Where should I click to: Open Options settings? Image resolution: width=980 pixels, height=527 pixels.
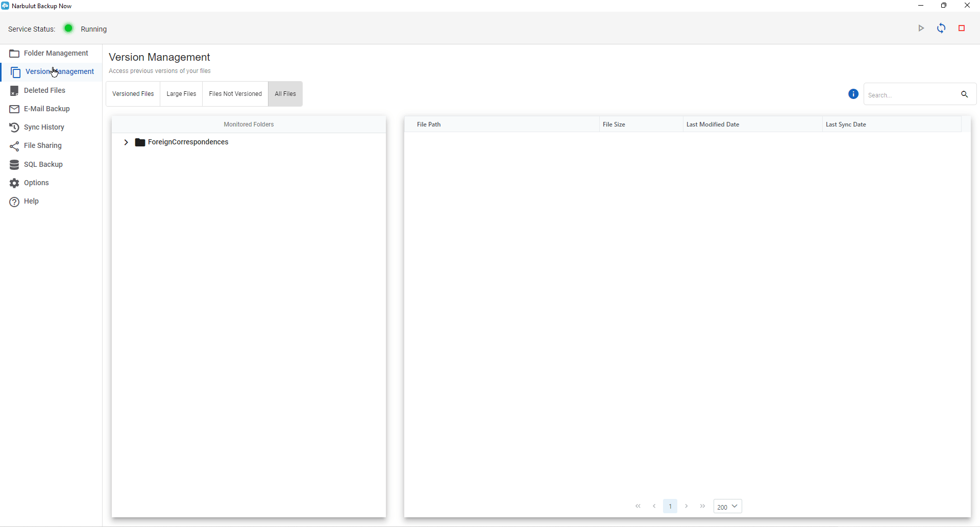point(51,183)
